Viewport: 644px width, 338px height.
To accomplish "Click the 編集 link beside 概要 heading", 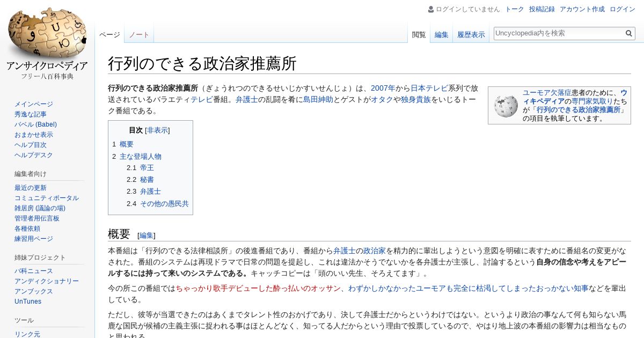I will 147,236.
